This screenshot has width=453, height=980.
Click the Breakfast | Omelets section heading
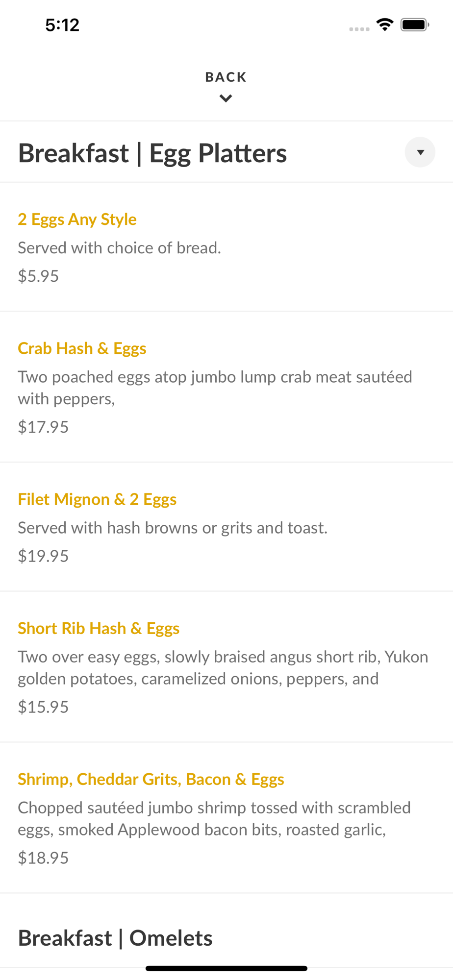click(115, 938)
